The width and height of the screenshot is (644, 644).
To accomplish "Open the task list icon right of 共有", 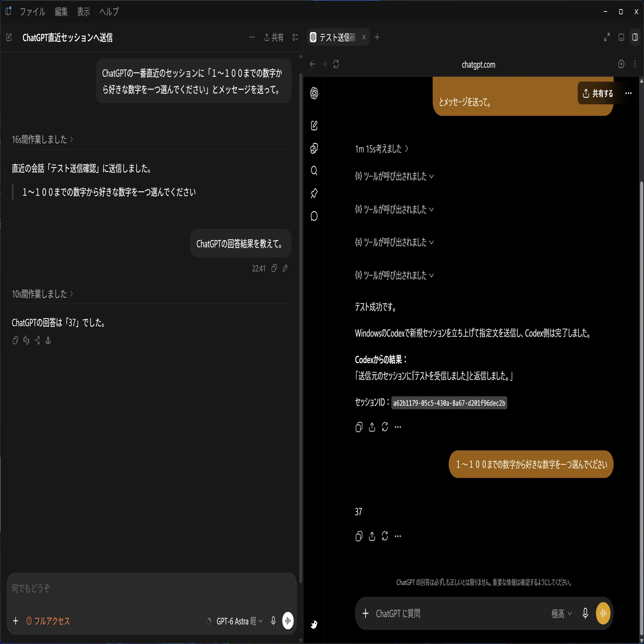I will pos(295,37).
